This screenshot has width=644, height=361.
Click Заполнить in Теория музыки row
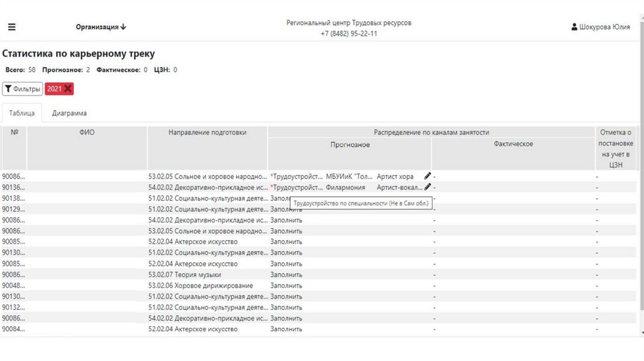tap(286, 275)
